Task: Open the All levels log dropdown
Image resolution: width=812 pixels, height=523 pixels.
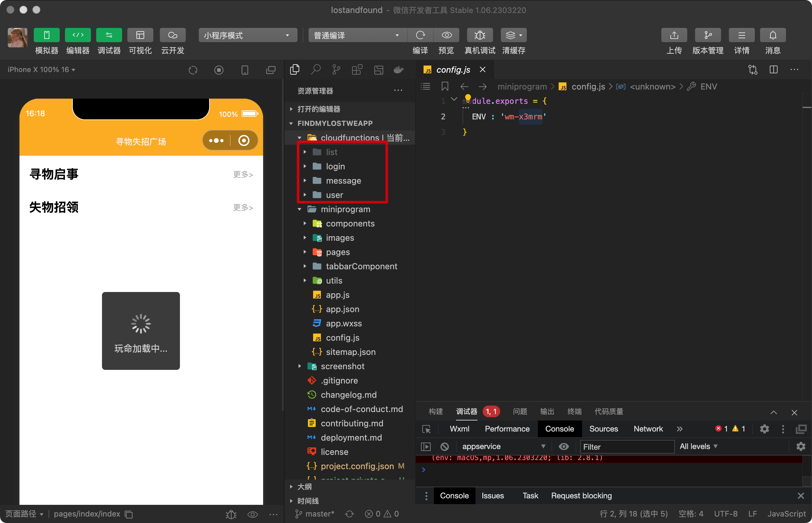Action: 698,446
